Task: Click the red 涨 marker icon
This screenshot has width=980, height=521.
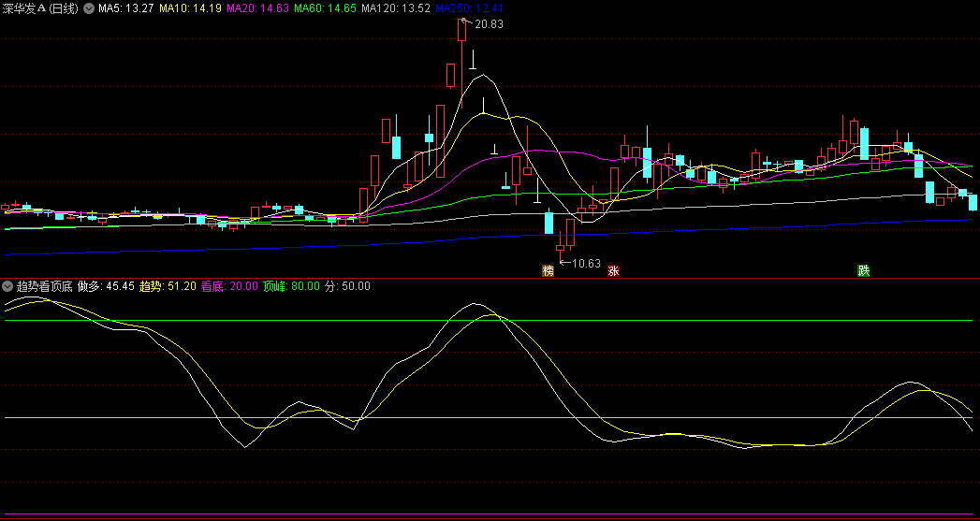Action: coord(614,271)
